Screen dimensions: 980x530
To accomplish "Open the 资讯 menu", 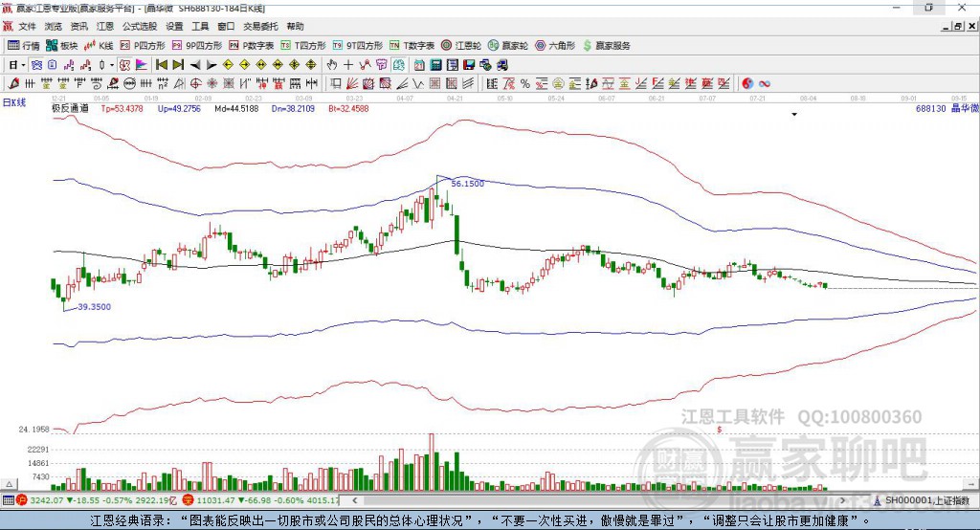I will pos(78,26).
